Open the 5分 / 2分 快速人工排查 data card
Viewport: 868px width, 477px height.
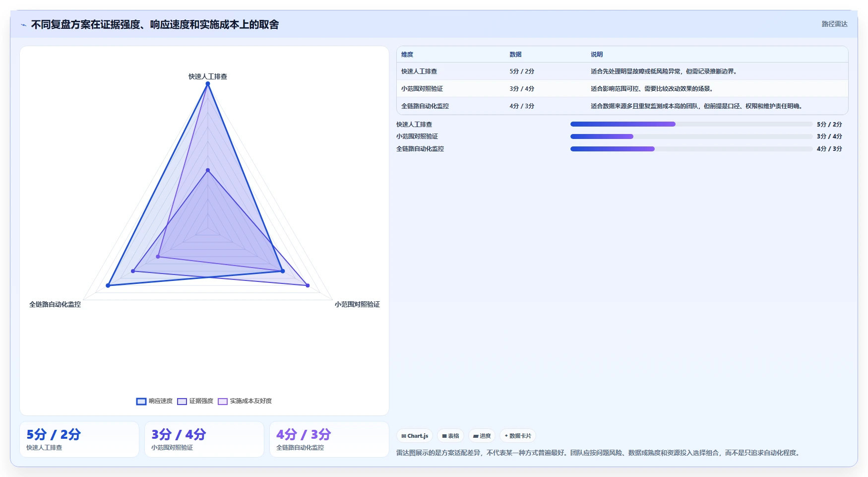pyautogui.click(x=79, y=439)
